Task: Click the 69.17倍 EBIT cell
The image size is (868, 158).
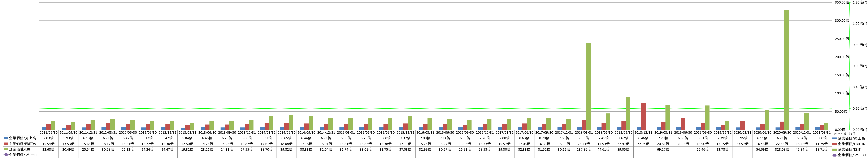Action: pyautogui.click(x=663, y=150)
